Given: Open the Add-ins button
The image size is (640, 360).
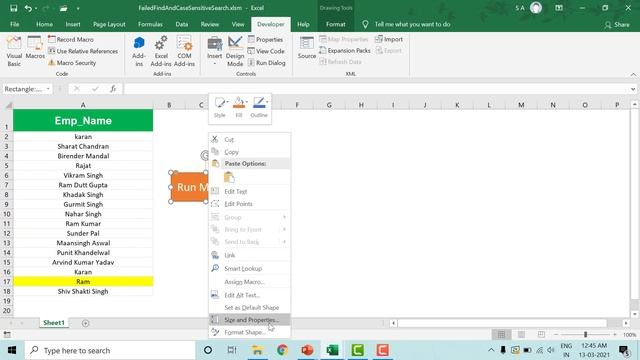Looking at the screenshot, I should click(139, 51).
